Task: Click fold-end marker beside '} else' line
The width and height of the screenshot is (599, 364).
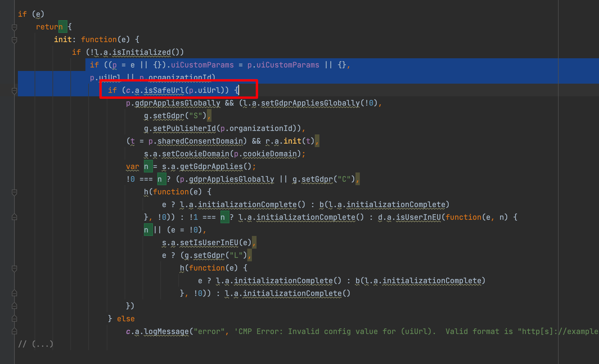Action: click(14, 319)
